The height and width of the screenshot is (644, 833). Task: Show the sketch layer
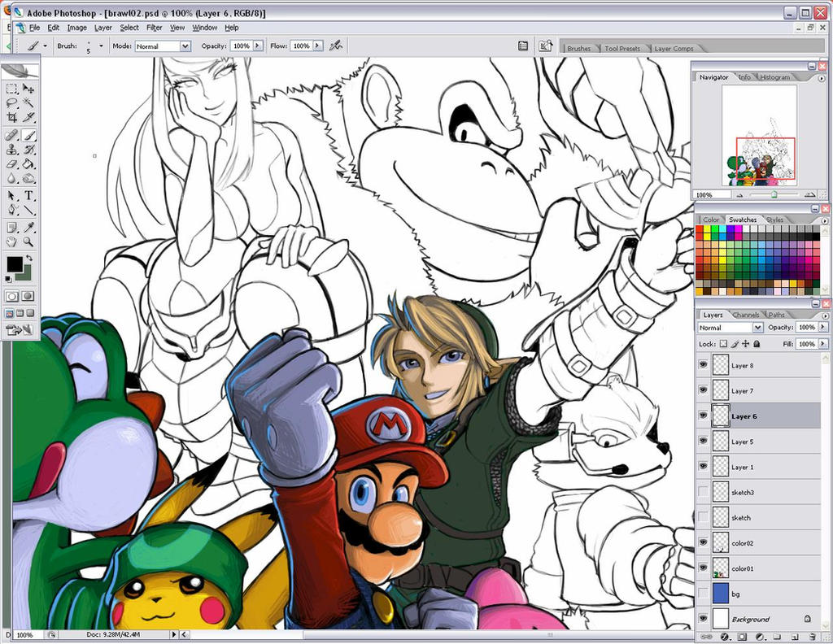click(704, 518)
